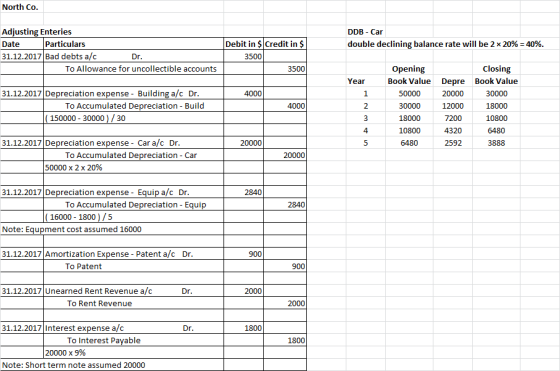This screenshot has width=560, height=371.
Task: Select credit 1800 for Interest Payable
Action: click(285, 340)
